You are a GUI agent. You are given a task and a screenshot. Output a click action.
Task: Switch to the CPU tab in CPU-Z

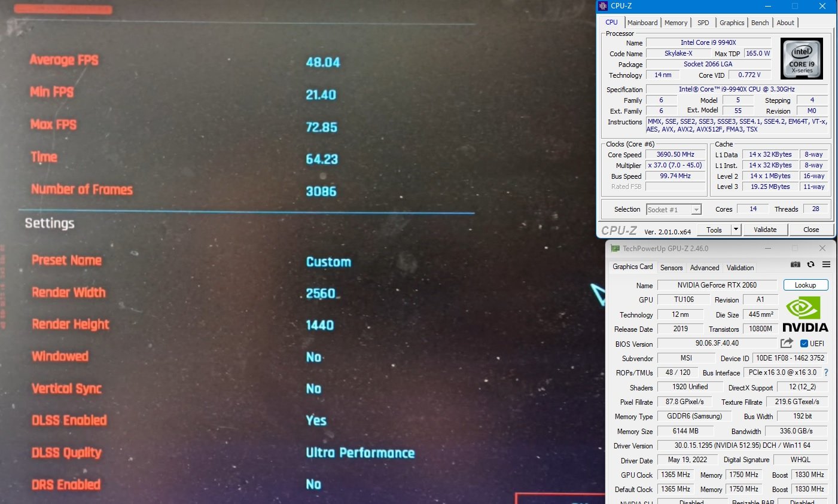point(611,22)
